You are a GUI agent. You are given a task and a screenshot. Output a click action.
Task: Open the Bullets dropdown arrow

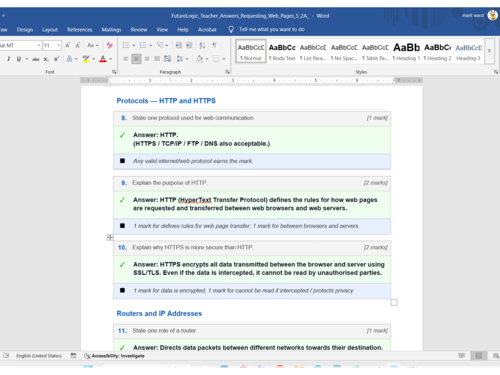(134, 45)
